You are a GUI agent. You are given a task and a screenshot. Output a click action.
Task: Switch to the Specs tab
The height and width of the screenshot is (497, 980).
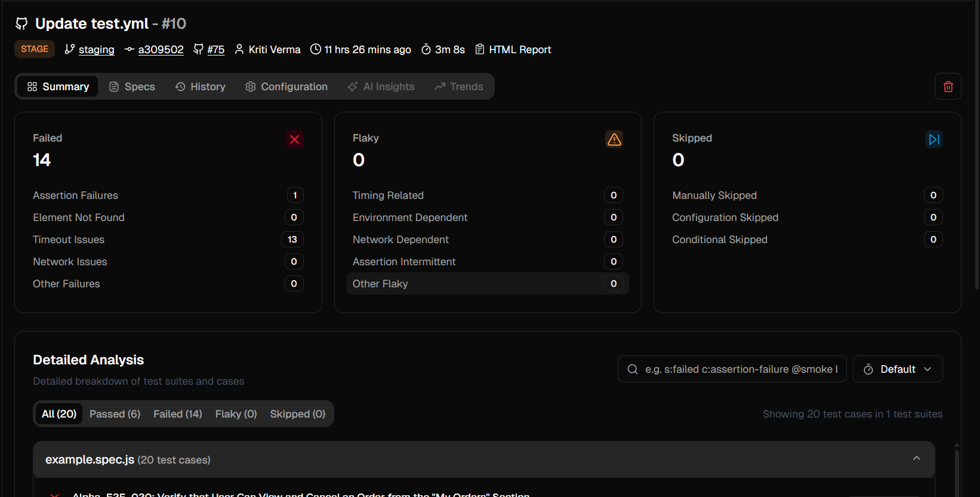click(x=132, y=87)
